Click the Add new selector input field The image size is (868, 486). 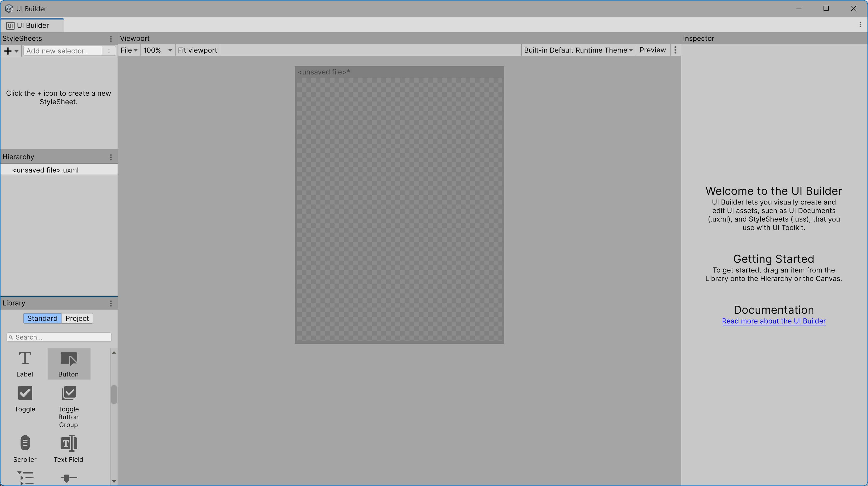(x=63, y=51)
